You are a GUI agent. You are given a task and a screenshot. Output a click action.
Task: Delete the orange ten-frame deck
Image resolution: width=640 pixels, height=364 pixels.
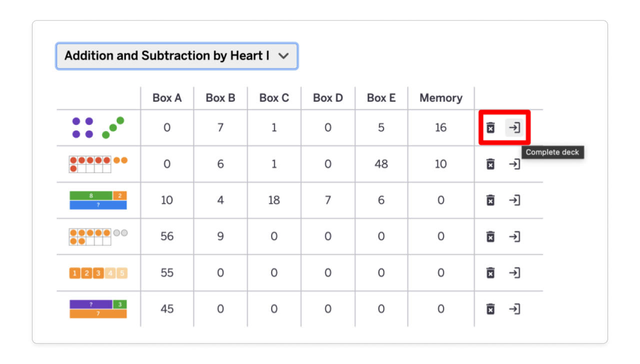pos(490,236)
